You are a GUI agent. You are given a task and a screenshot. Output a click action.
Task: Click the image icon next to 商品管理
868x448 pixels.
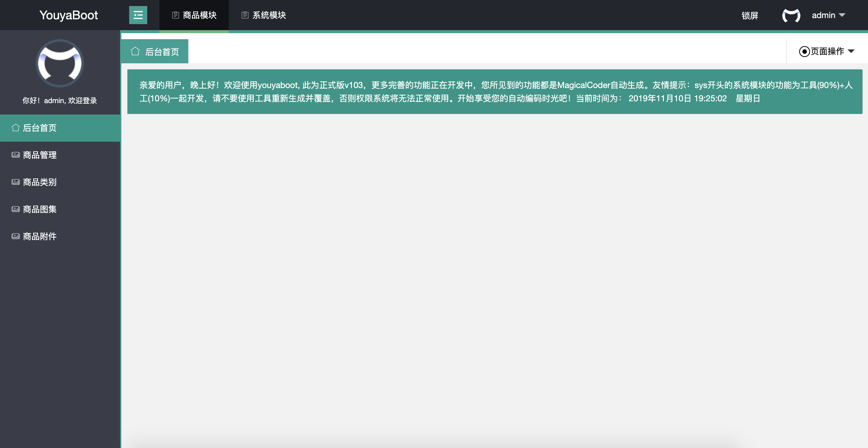tap(15, 155)
